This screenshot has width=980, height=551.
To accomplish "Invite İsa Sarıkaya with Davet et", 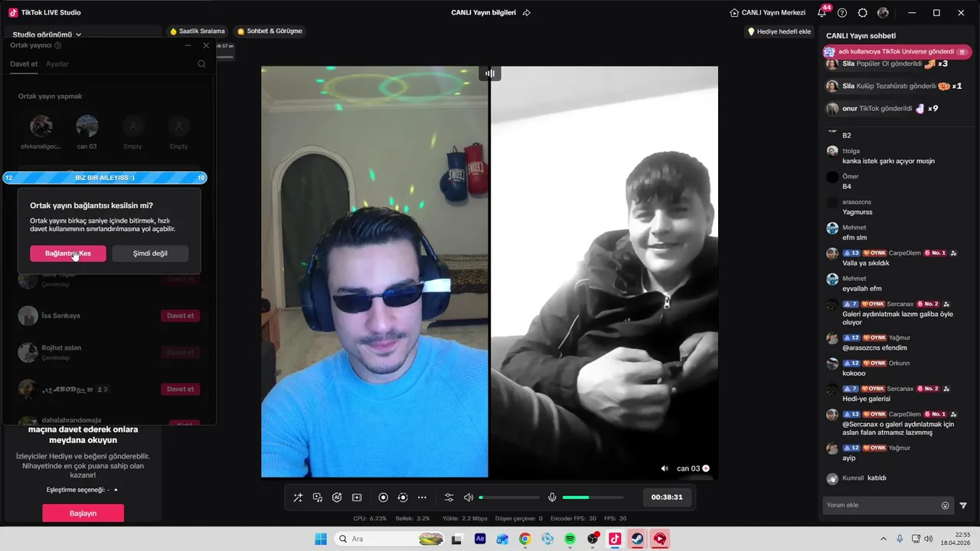I will click(181, 315).
